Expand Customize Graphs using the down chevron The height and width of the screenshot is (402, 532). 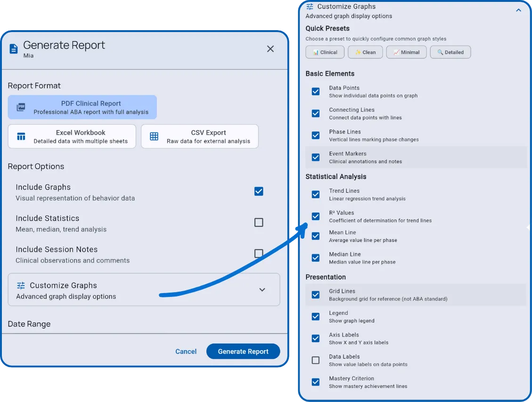262,290
